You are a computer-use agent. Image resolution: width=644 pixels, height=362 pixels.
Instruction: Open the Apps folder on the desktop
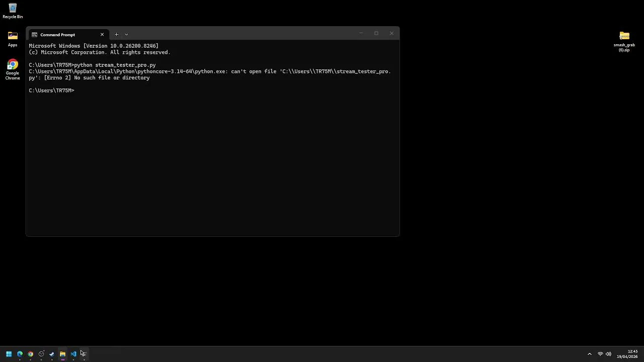click(13, 39)
